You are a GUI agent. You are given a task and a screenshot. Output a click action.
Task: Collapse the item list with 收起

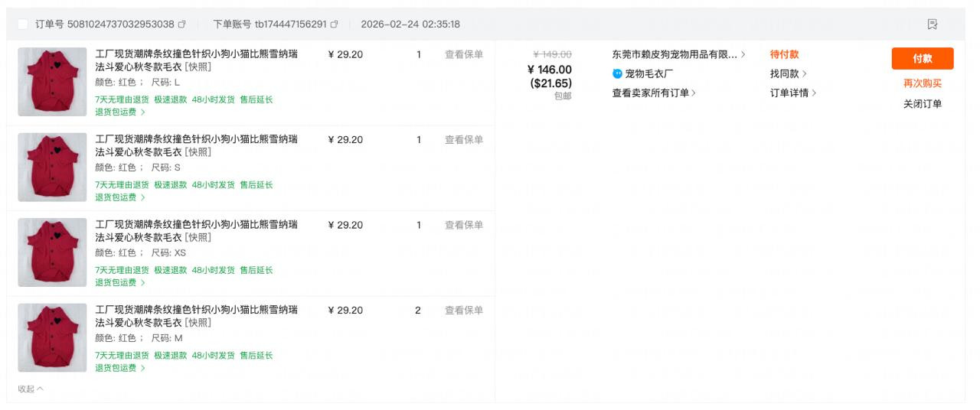[x=31, y=389]
